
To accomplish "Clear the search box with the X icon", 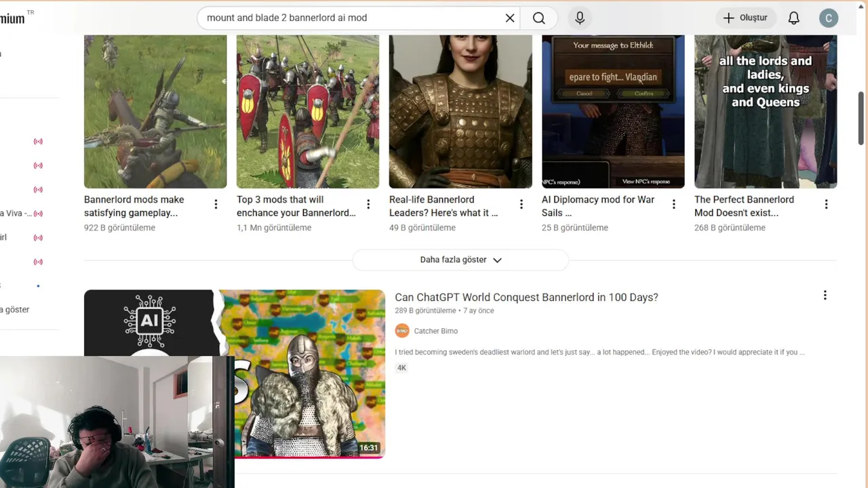I will coord(510,18).
